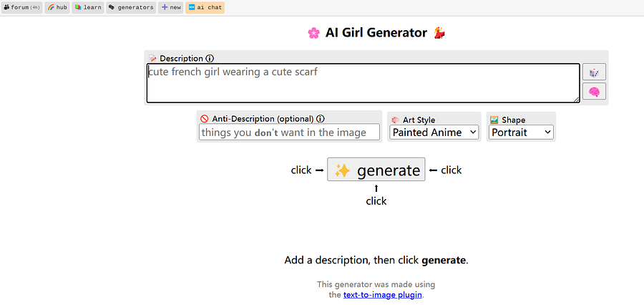The width and height of the screenshot is (644, 305).
Task: Select the generators tab
Action: pyautogui.click(x=131, y=7)
